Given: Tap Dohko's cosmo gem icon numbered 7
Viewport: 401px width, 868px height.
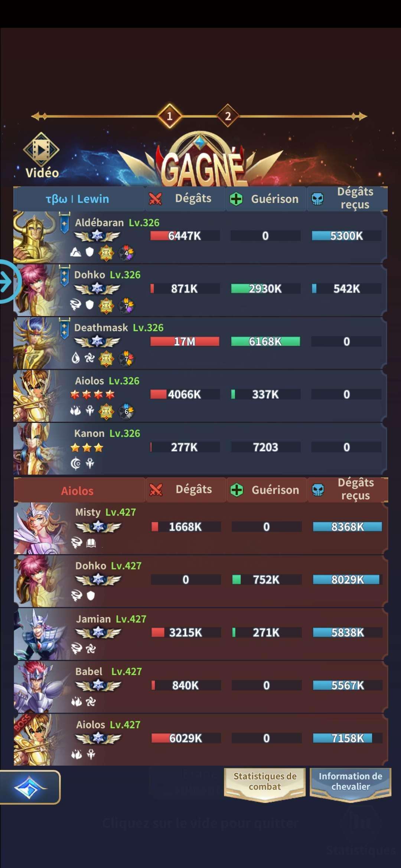Looking at the screenshot, I should 127,306.
